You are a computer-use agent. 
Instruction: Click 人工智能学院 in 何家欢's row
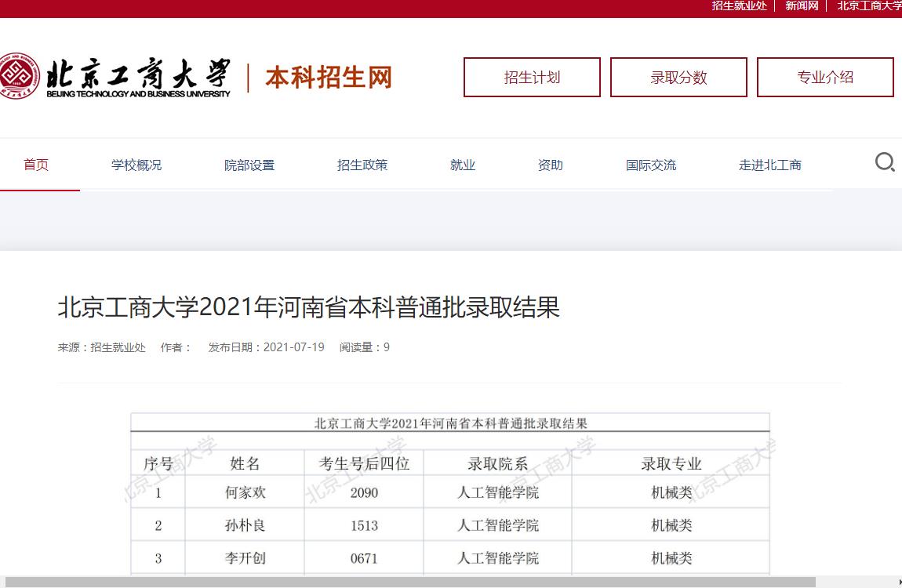pyautogui.click(x=497, y=492)
